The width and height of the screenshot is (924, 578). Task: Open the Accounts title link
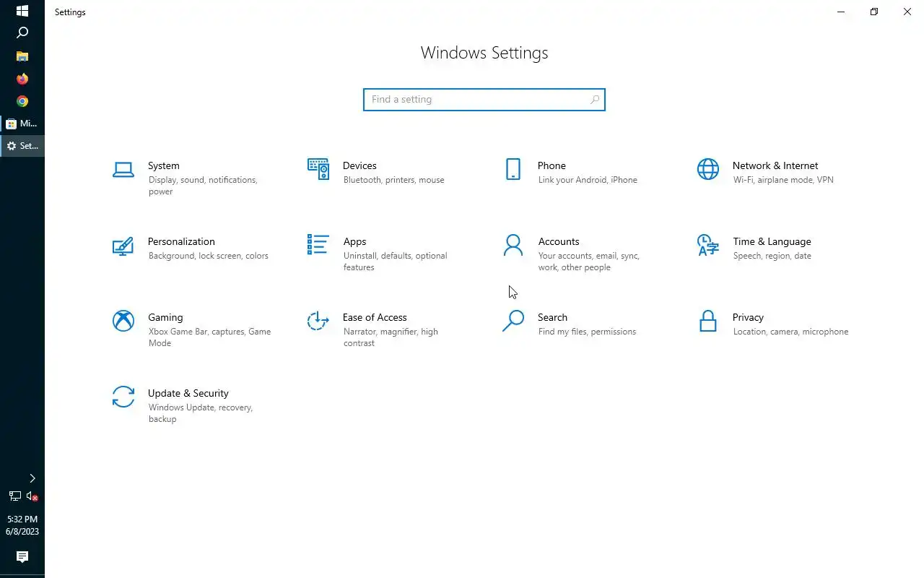coord(559,241)
